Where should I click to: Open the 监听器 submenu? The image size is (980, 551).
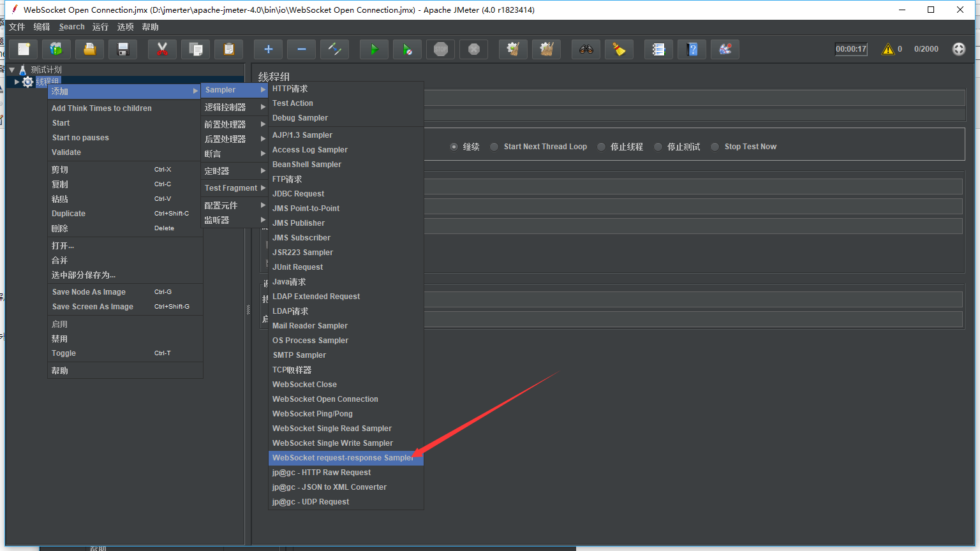pyautogui.click(x=234, y=220)
